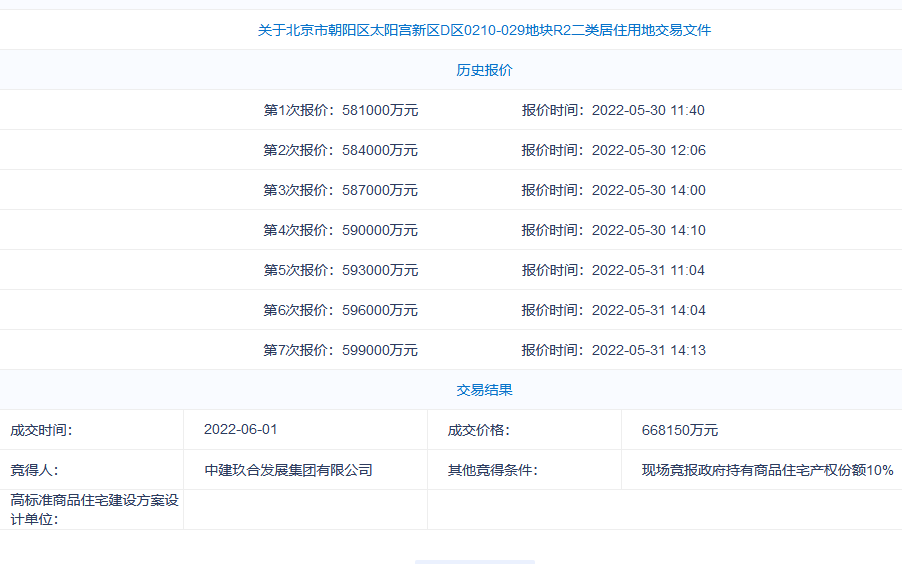Select the 第1次报价 581000万元 entry
Image resolution: width=902 pixels, height=564 pixels.
coord(340,110)
